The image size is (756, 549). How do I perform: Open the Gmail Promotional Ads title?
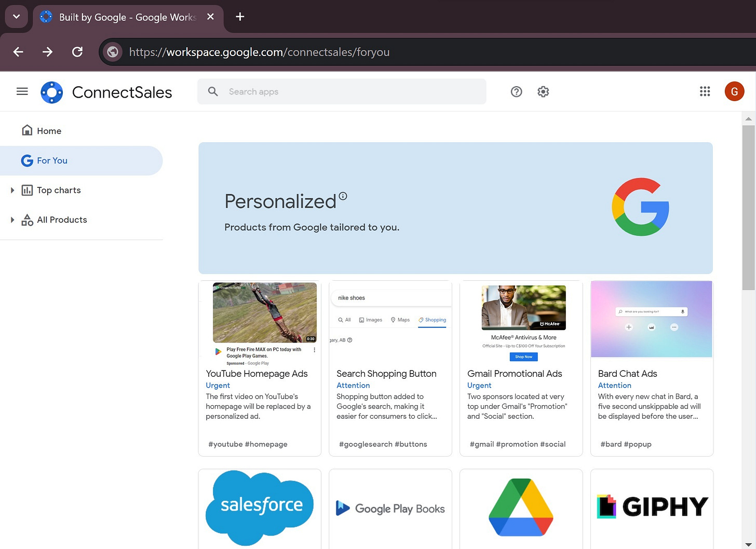point(515,374)
